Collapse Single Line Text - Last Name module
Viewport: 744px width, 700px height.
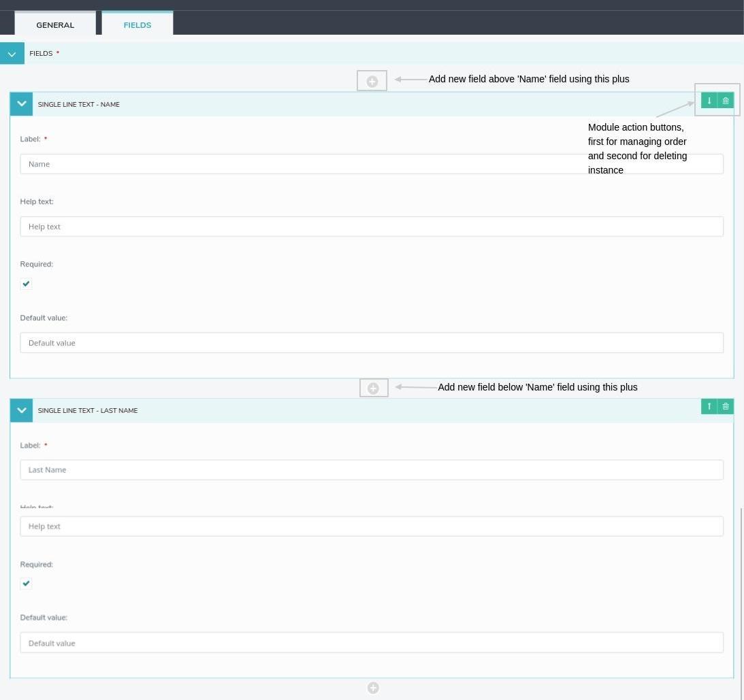click(21, 410)
